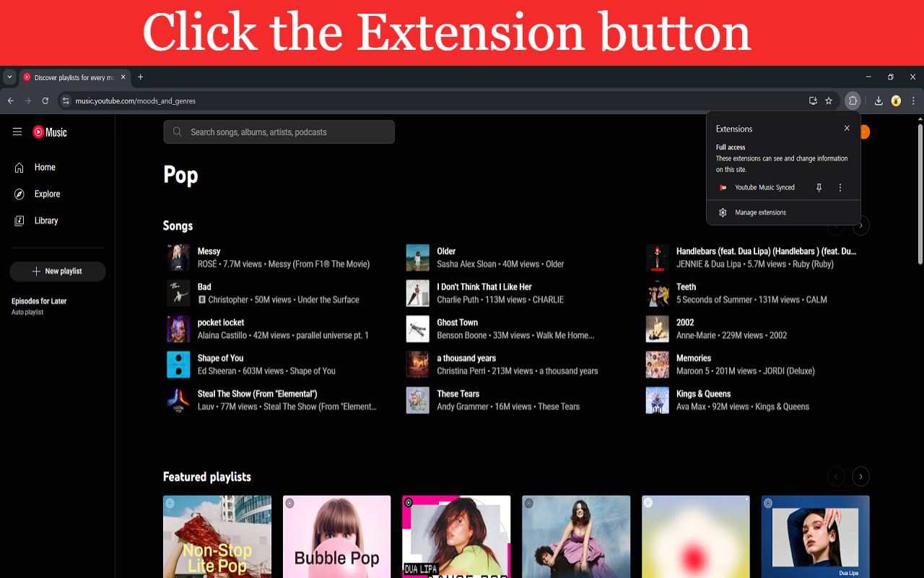Click the Featured playlists heading
Screen dimensions: 924x578
pyautogui.click(x=207, y=477)
